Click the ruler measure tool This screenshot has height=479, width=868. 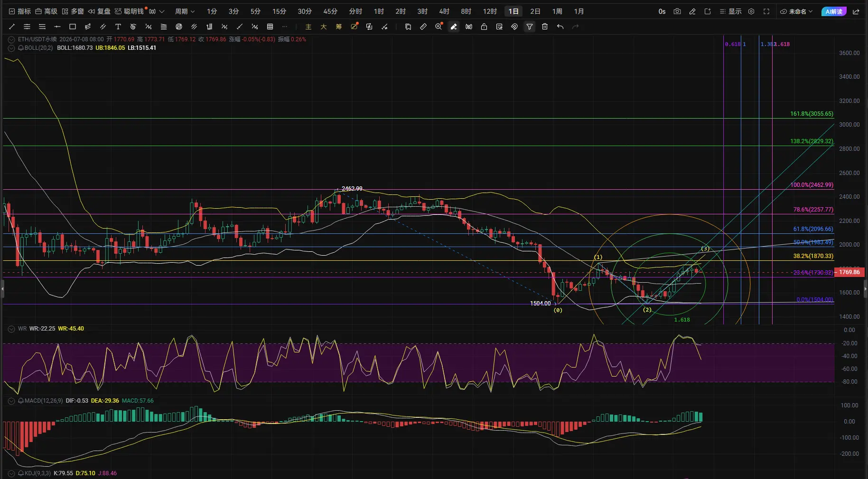point(423,27)
